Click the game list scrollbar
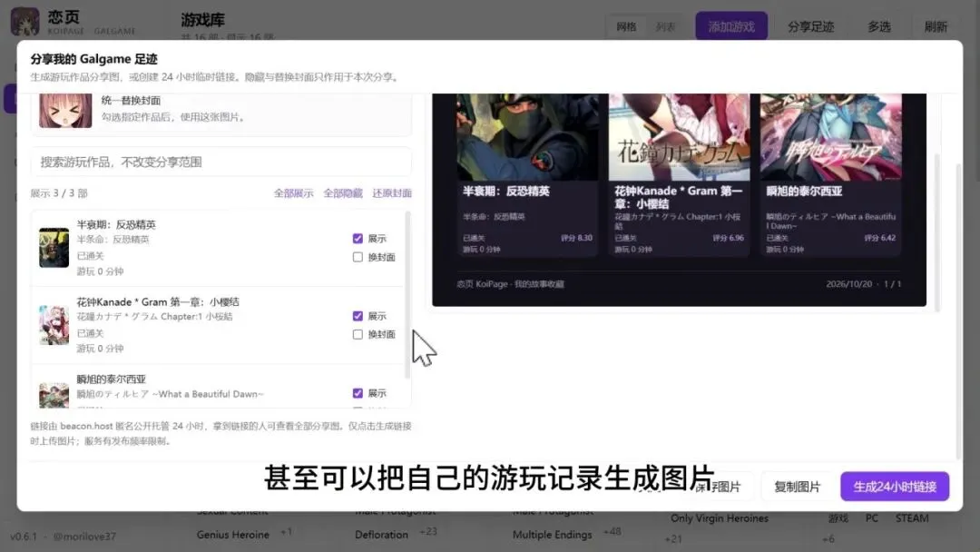Image resolution: width=980 pixels, height=552 pixels. click(x=407, y=295)
